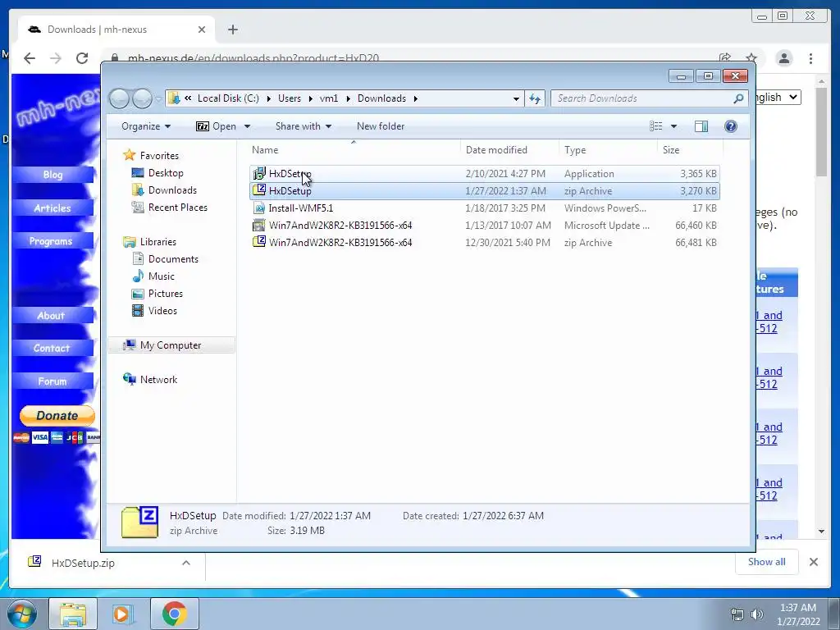
Task: Open Windows Explorer from taskbar
Action: [73, 614]
